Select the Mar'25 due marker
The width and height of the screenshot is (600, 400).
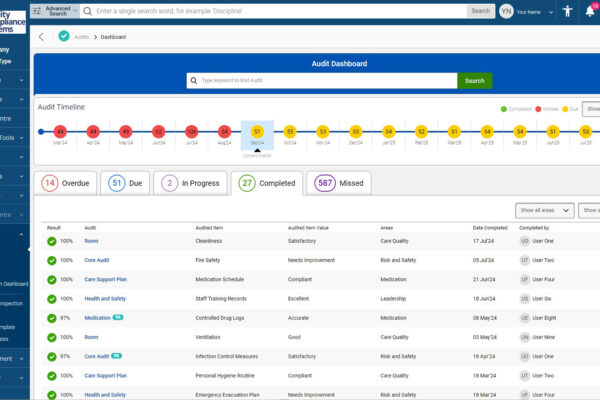[454, 132]
